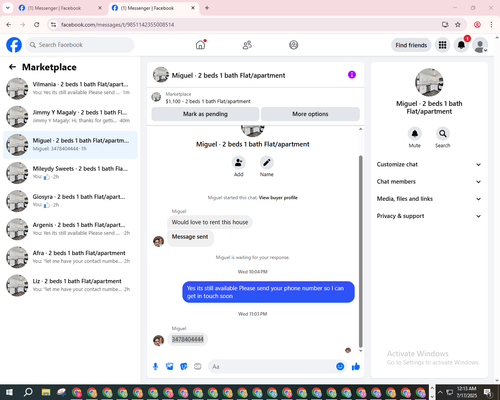Image resolution: width=500 pixels, height=400 pixels.
Task: Open the profile circle icon in top navigation
Action: click(x=294, y=45)
